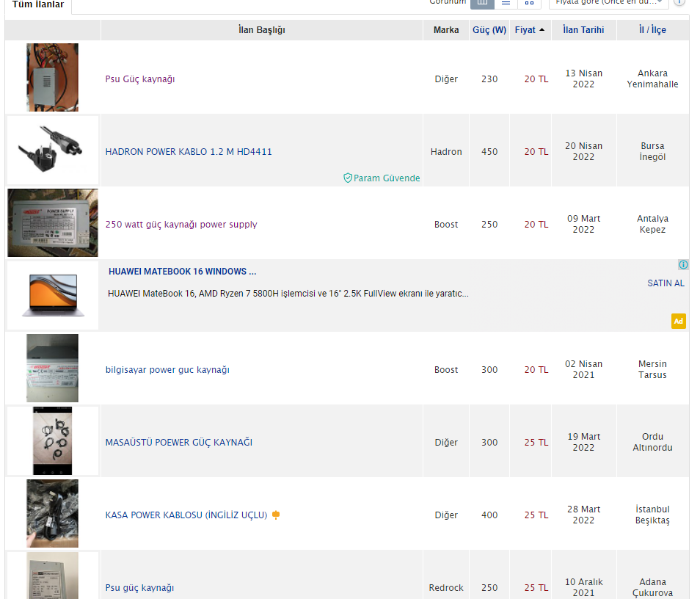Image resolution: width=700 pixels, height=599 pixels.
Task: Open the 'Fiyata göre' sort dropdown
Action: 608,3
